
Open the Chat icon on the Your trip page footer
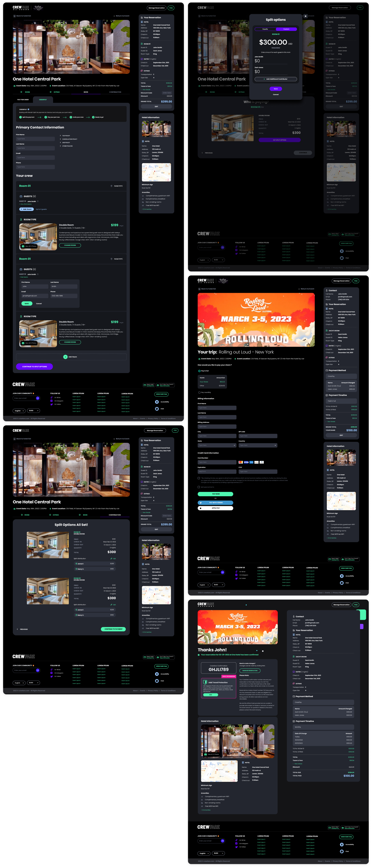tap(342, 583)
